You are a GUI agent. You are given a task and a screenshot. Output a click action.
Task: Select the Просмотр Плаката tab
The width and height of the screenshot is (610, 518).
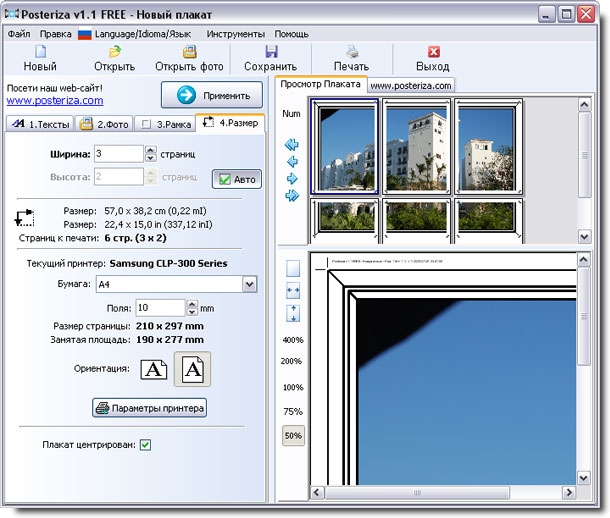[321, 84]
